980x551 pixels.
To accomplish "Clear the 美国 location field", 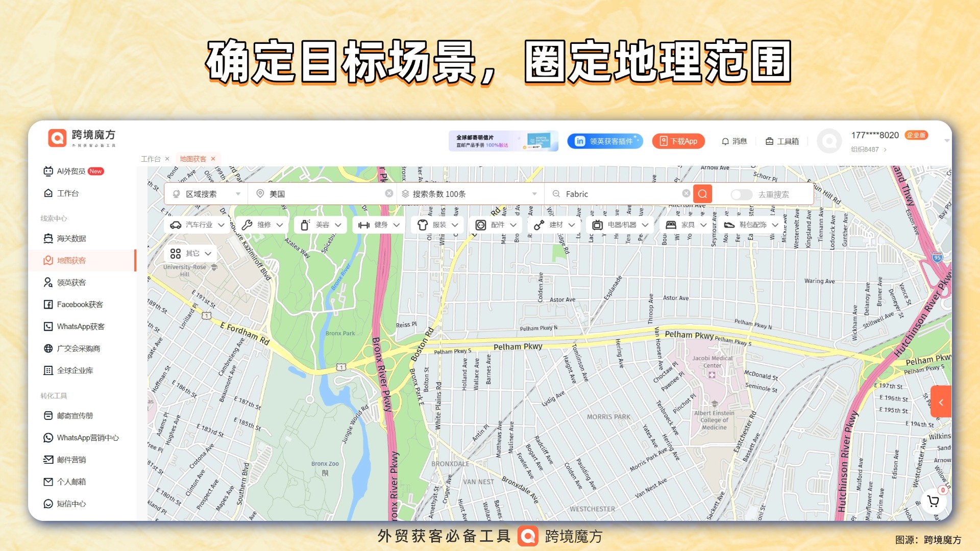I will click(389, 193).
